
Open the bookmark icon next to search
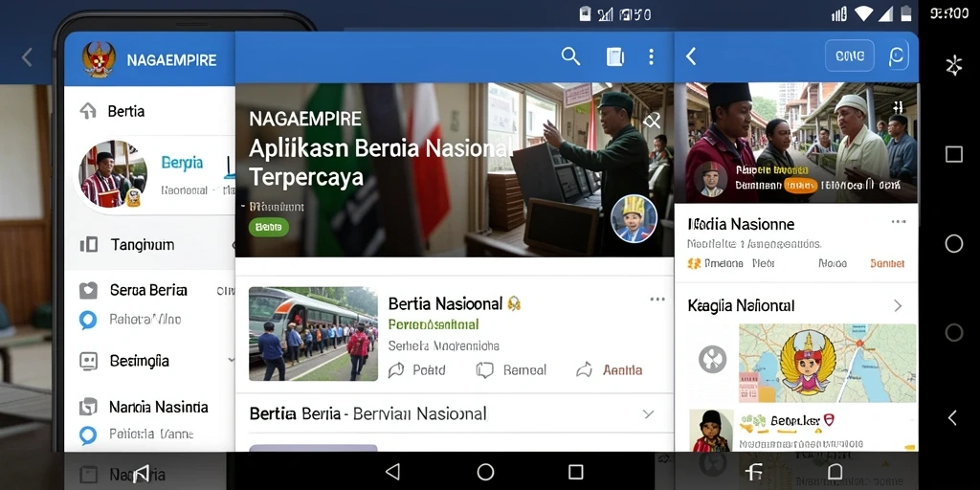pyautogui.click(x=615, y=56)
